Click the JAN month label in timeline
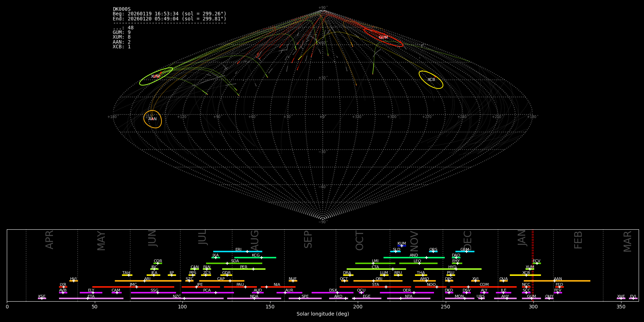The image size is (644, 322). (x=522, y=238)
